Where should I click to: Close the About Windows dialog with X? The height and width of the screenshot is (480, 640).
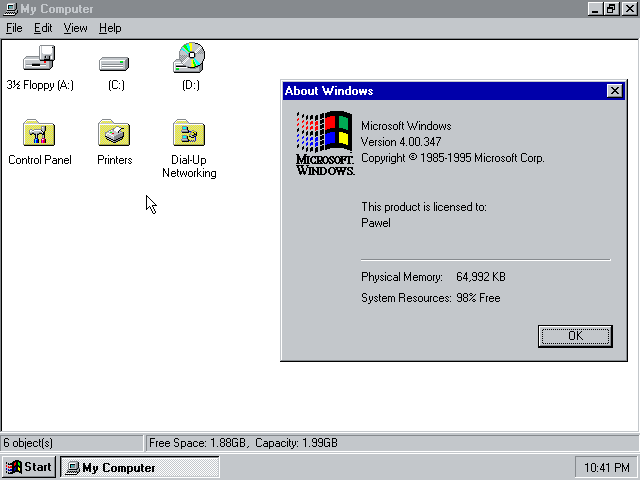614,91
